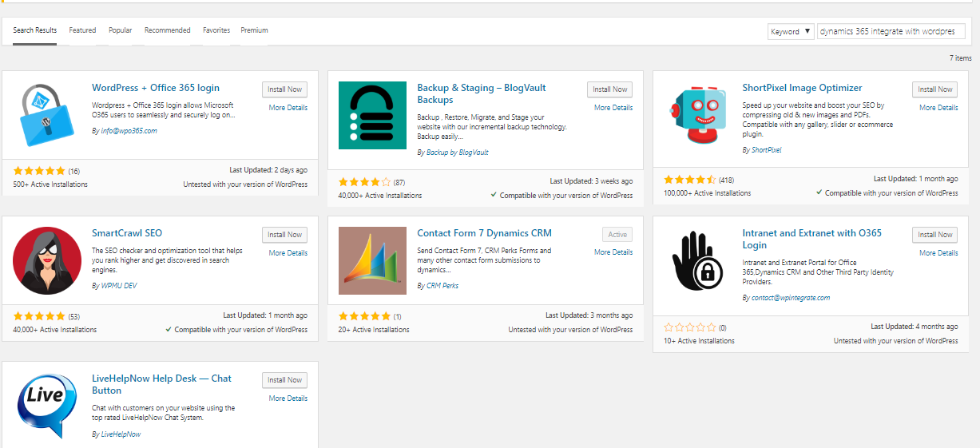
Task: Switch to Search Results tab
Action: (x=35, y=30)
